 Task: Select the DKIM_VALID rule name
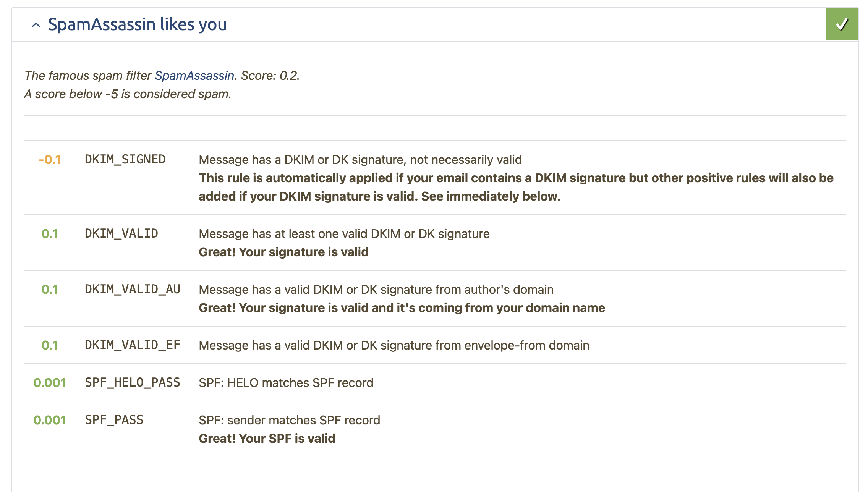click(x=121, y=233)
